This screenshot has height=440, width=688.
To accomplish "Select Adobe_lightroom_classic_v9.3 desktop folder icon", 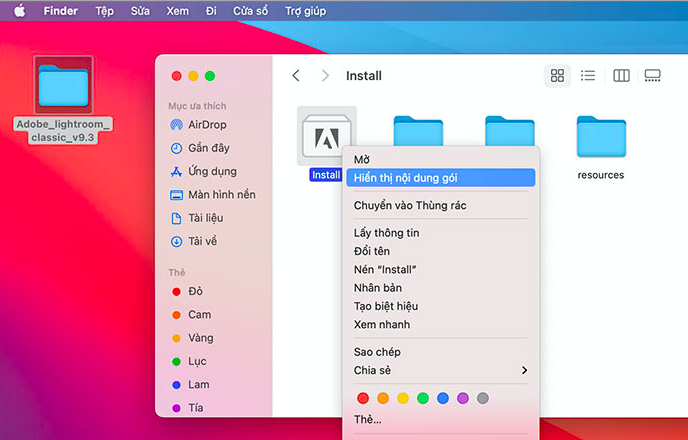I will click(63, 86).
